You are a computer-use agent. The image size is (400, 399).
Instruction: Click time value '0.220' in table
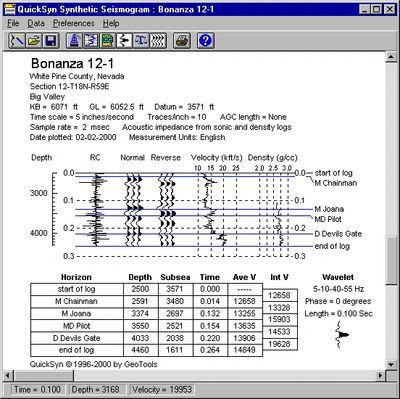[210, 338]
